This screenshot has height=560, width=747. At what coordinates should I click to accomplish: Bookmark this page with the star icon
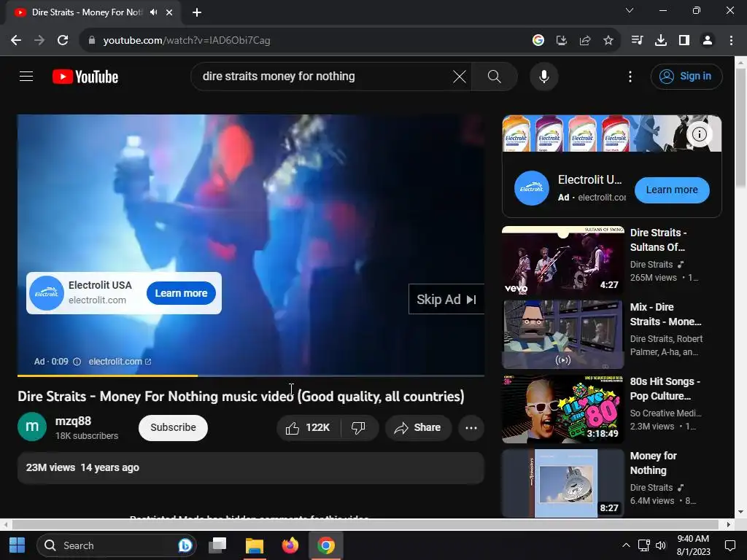tap(608, 41)
